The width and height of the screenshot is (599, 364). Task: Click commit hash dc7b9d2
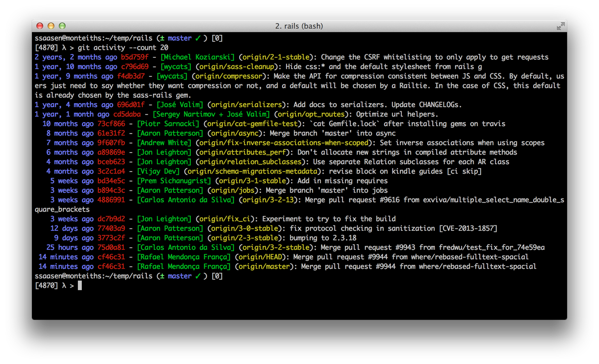111,218
